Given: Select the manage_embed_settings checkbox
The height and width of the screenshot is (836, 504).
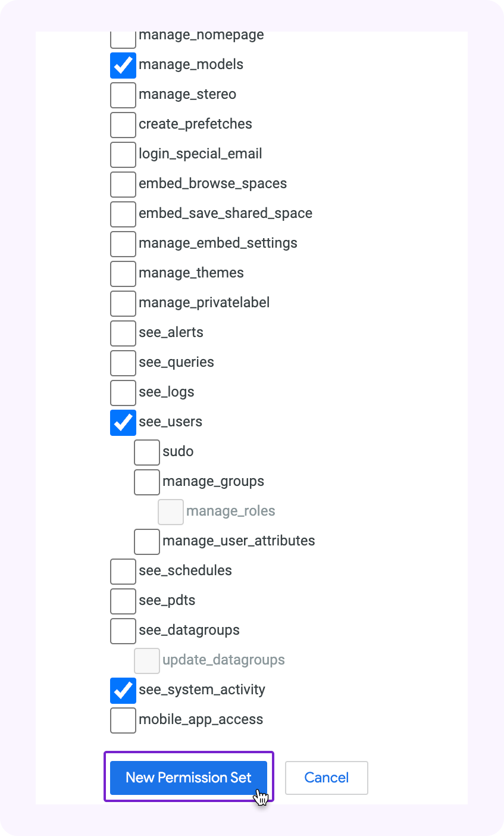Looking at the screenshot, I should [123, 244].
